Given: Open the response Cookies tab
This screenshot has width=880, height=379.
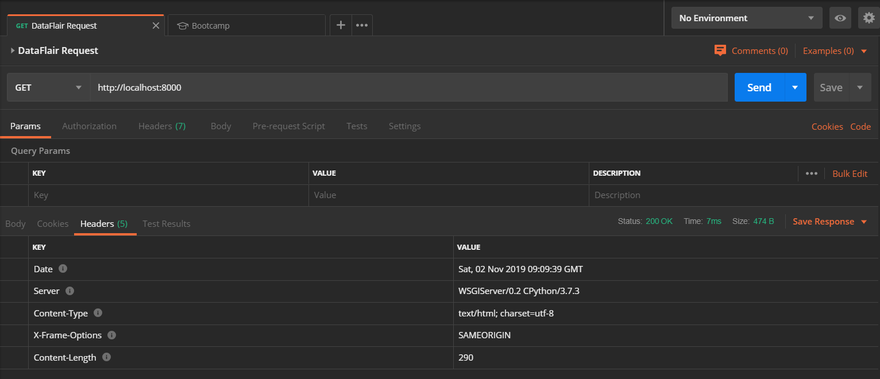Looking at the screenshot, I should click(x=53, y=223).
